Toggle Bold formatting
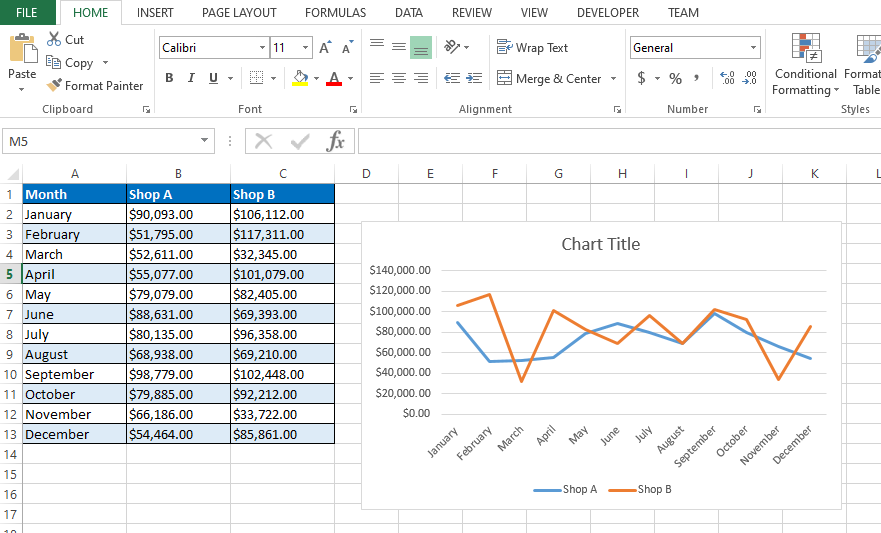This screenshot has height=533, width=881. pos(169,78)
